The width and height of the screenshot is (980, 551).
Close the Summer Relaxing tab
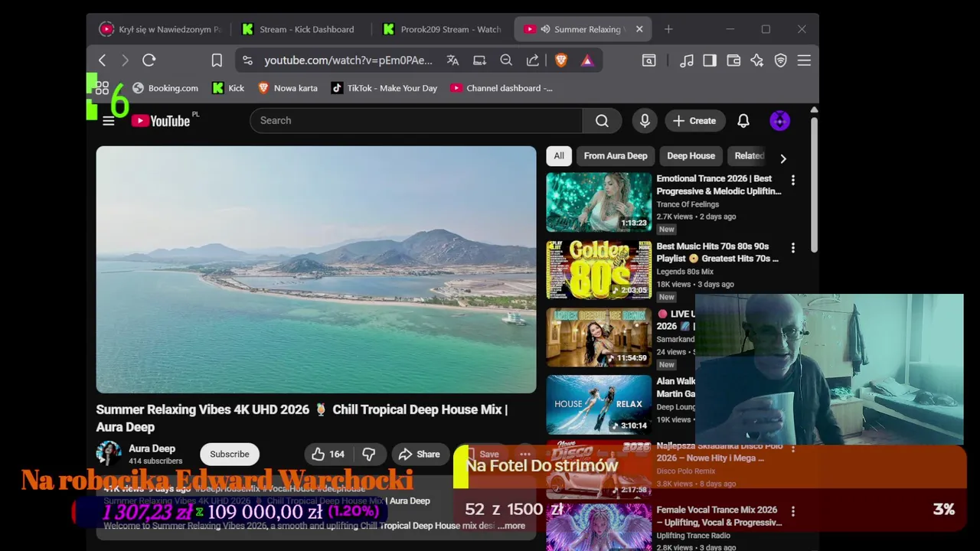(x=639, y=29)
